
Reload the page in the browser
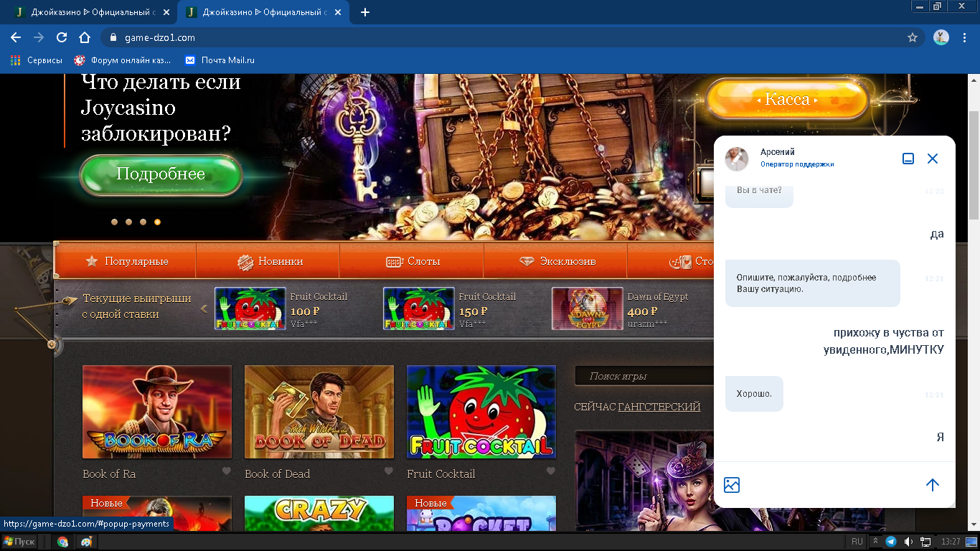(62, 37)
